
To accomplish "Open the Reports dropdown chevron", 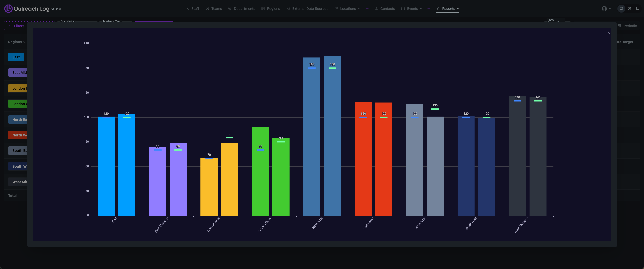I will point(458,9).
